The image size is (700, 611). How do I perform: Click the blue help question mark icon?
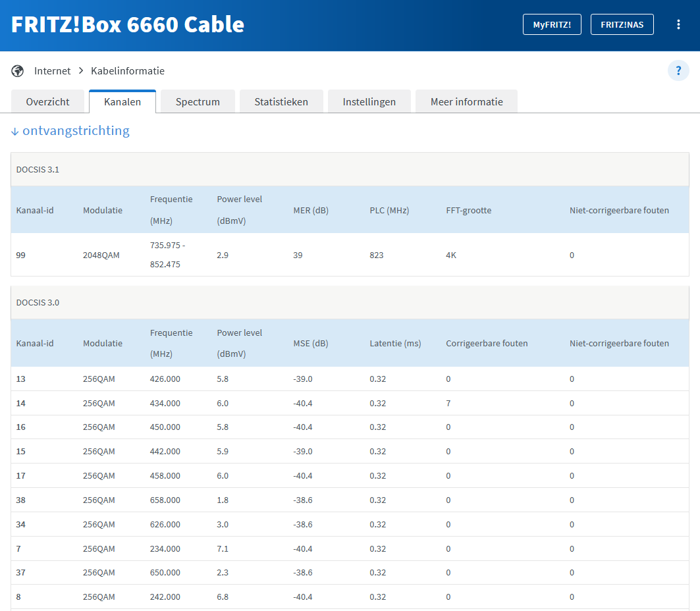click(x=678, y=70)
